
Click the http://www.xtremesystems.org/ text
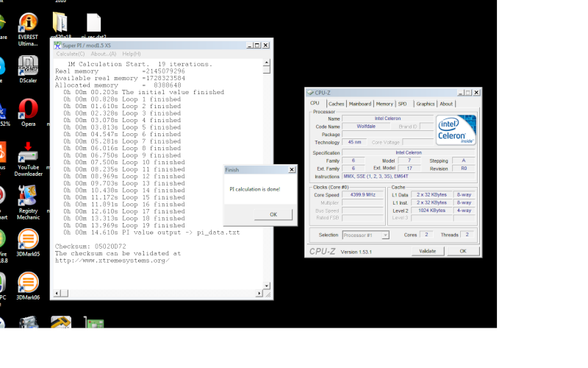tap(112, 261)
